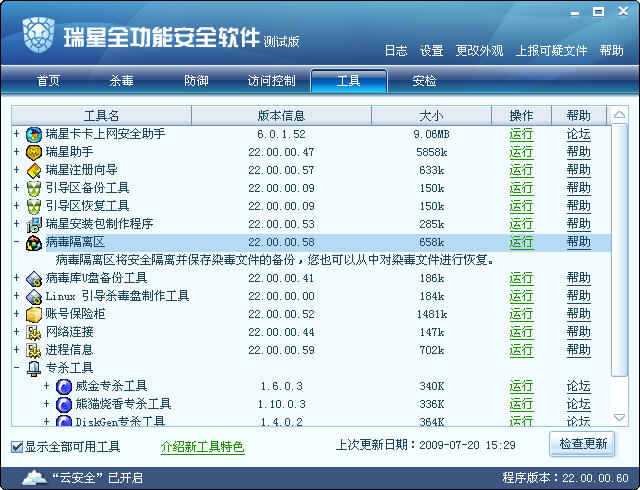Expand the 引导区备份工具 row
The height and width of the screenshot is (490, 640).
[16, 187]
